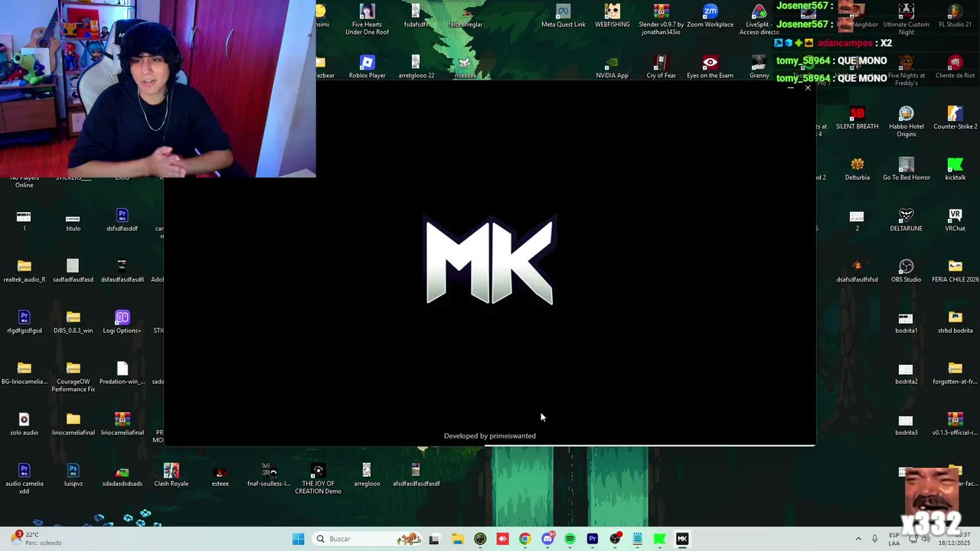Image resolution: width=980 pixels, height=551 pixels.
Task: Open Zoom Workplace shortcut
Action: pyautogui.click(x=710, y=15)
